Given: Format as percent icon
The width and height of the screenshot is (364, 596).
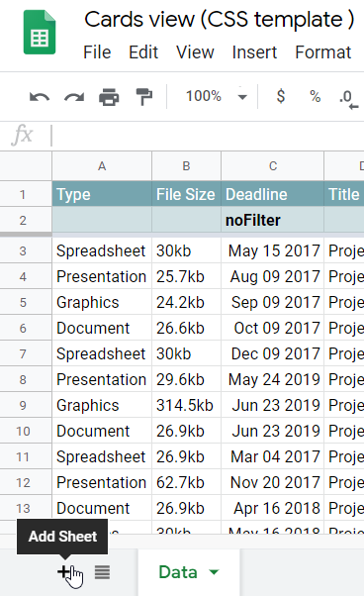Looking at the screenshot, I should point(315,97).
